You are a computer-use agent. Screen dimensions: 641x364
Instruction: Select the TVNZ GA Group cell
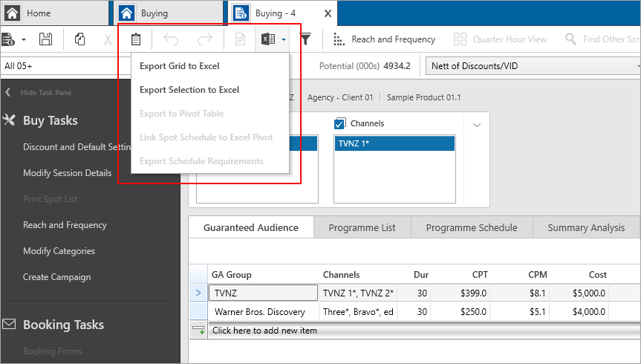coord(263,293)
